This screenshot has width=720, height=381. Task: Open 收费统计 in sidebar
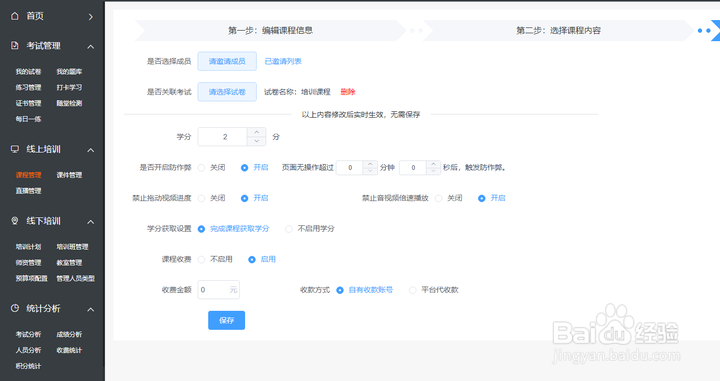coord(69,350)
